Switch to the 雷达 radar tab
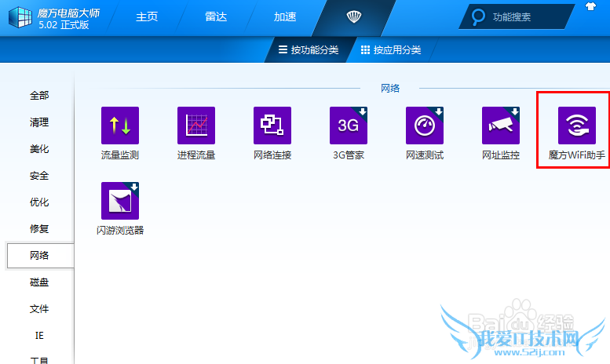 tap(216, 17)
